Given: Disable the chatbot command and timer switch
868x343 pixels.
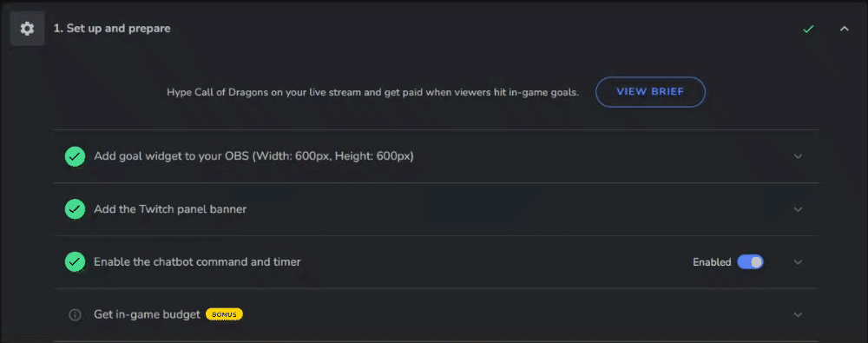Looking at the screenshot, I should coord(750,261).
